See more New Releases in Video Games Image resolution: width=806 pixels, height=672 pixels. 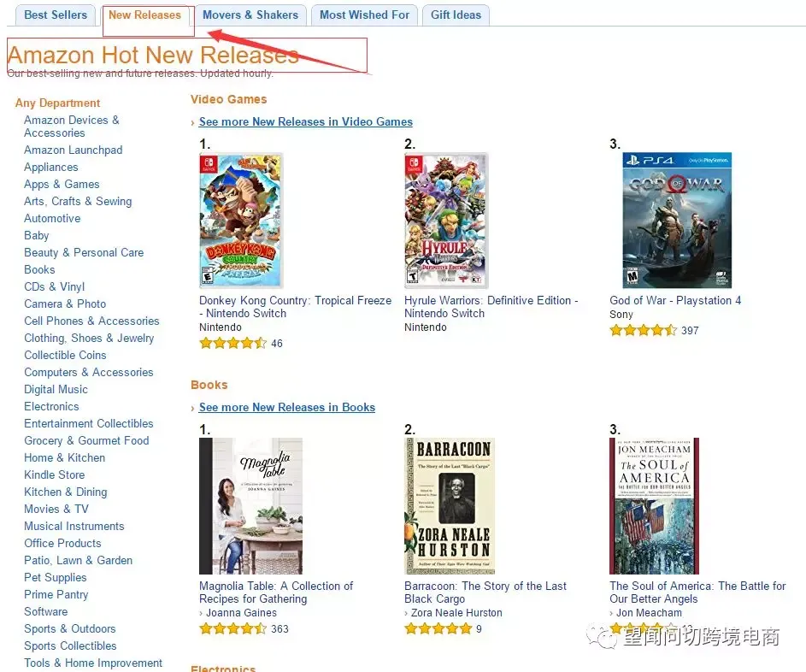(x=306, y=122)
